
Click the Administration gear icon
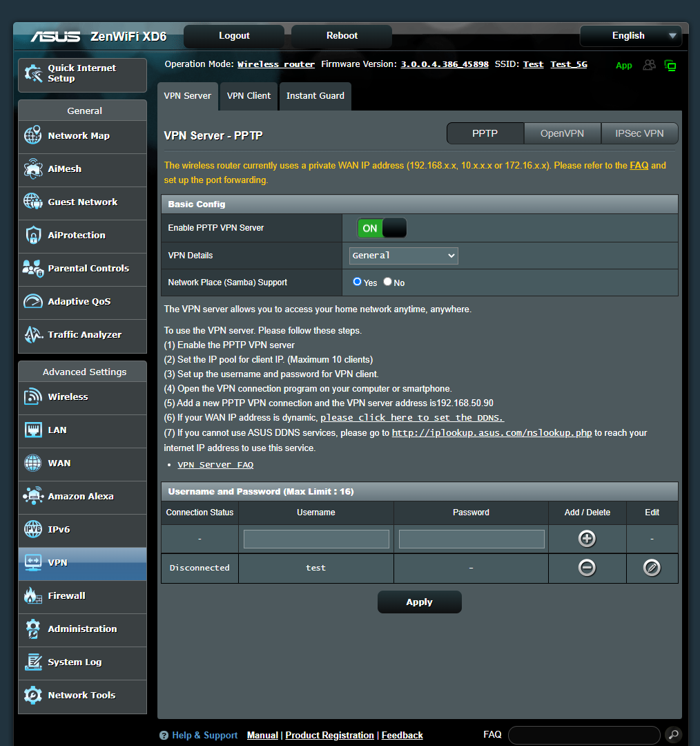[x=33, y=629]
